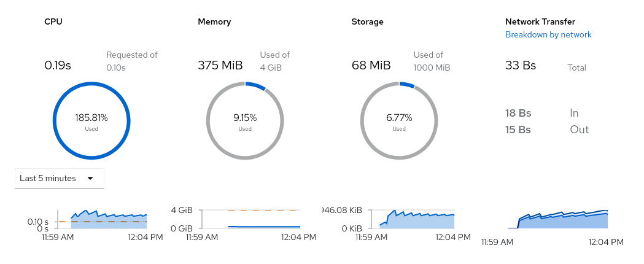Click the orange dashed CPU request line
Viewport: 644px width, 264px height.
[x=64, y=222]
